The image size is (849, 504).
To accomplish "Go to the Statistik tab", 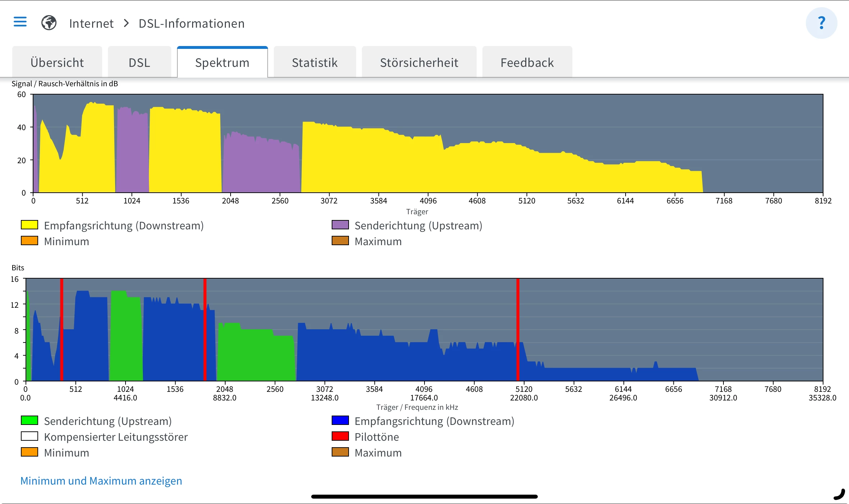I will click(x=315, y=63).
